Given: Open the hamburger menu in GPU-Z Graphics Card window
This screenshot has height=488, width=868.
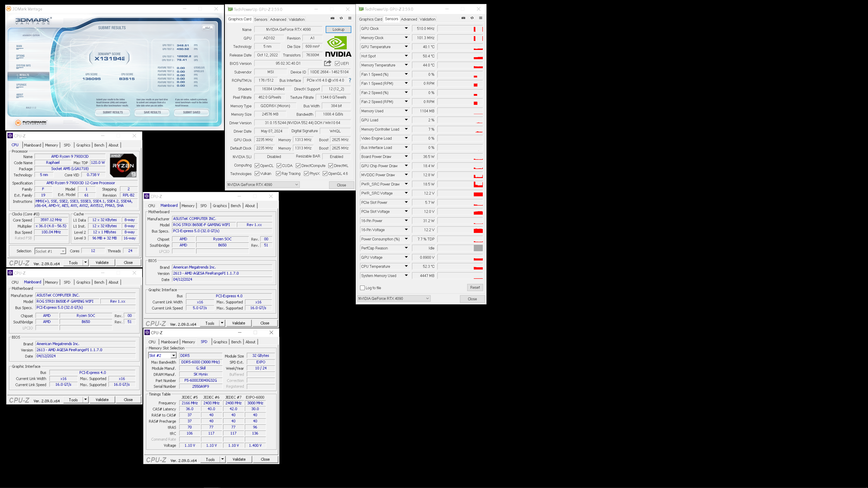Looking at the screenshot, I should [350, 18].
